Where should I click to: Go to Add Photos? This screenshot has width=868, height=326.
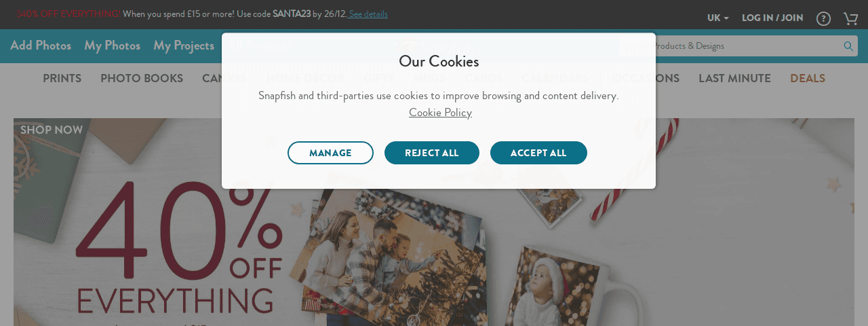[41, 46]
